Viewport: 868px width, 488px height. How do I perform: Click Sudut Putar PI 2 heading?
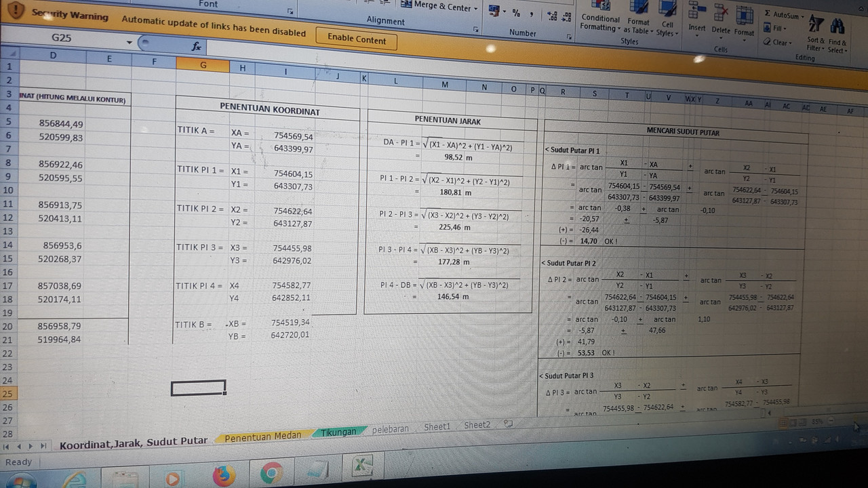point(568,262)
